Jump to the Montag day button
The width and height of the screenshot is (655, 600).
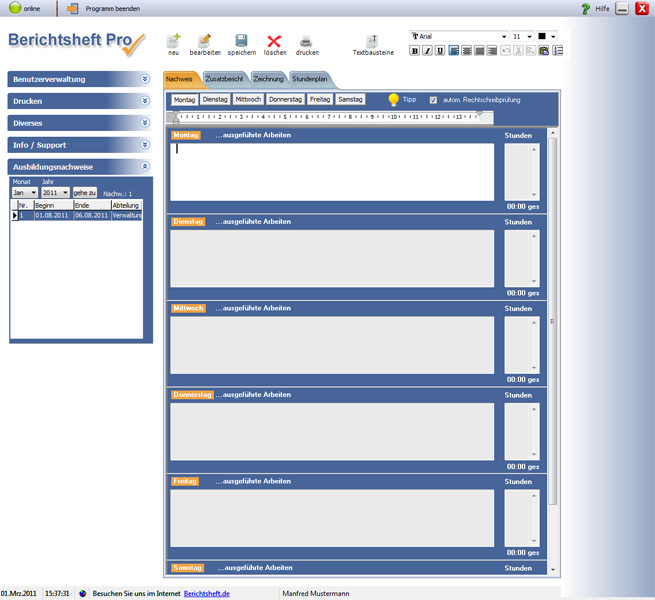pyautogui.click(x=184, y=99)
